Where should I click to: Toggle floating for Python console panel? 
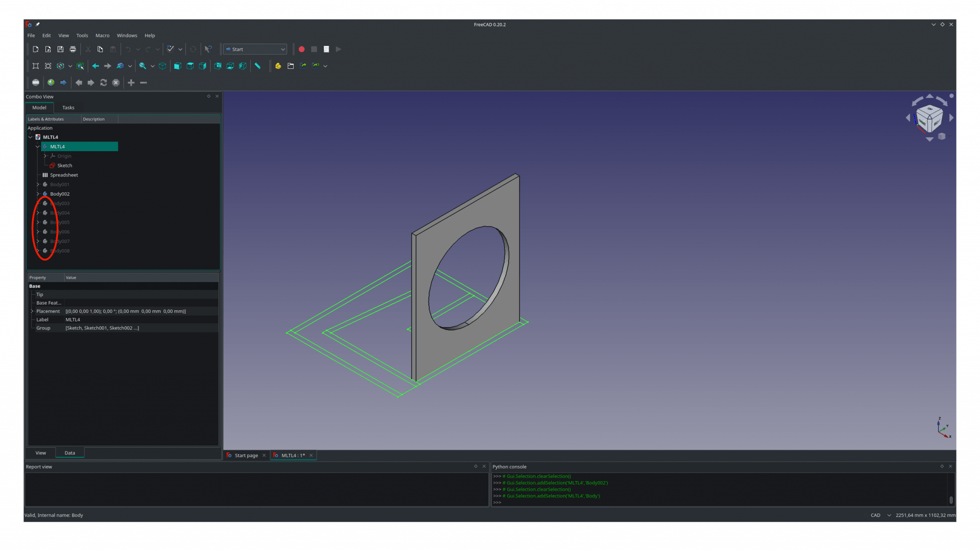click(942, 466)
